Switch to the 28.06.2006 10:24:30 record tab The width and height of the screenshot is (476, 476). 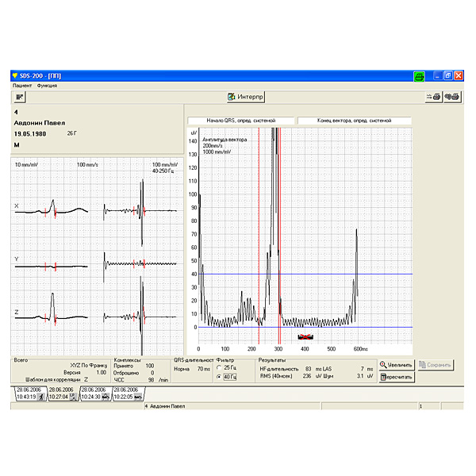(x=94, y=393)
